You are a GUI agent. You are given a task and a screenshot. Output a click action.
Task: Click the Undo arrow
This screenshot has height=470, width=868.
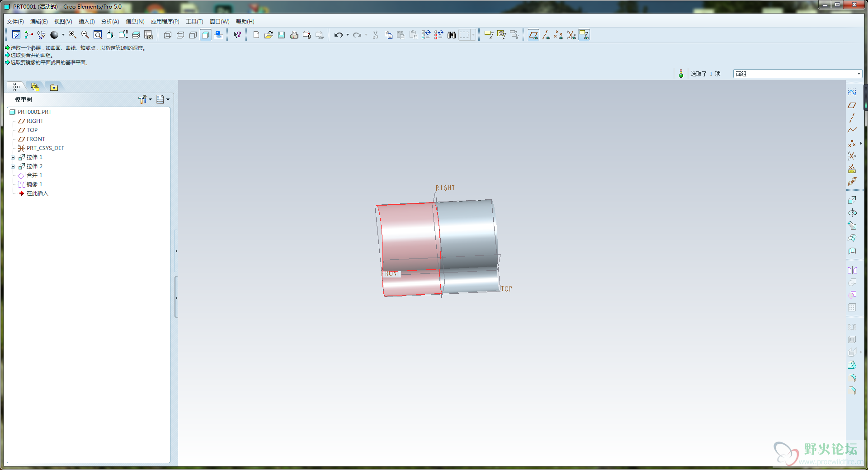338,35
